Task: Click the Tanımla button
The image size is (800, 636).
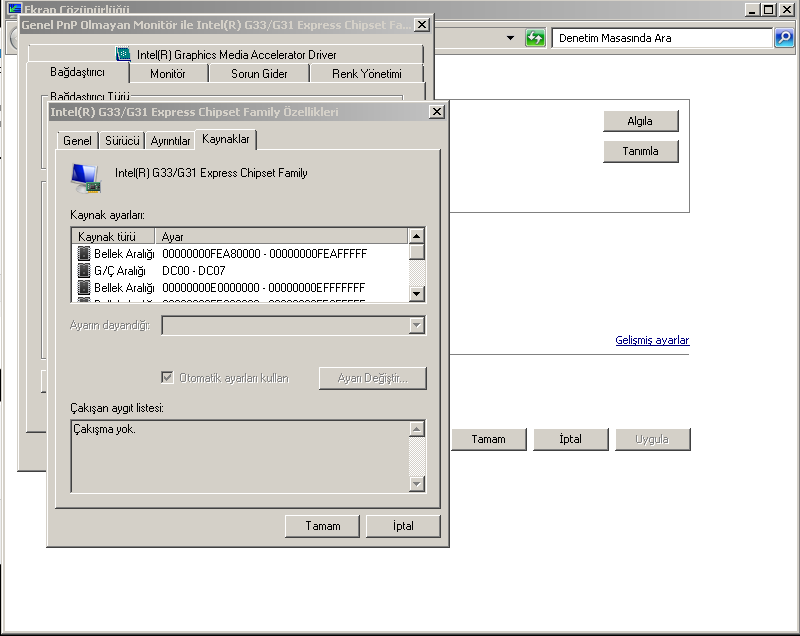Action: pyautogui.click(x=641, y=151)
